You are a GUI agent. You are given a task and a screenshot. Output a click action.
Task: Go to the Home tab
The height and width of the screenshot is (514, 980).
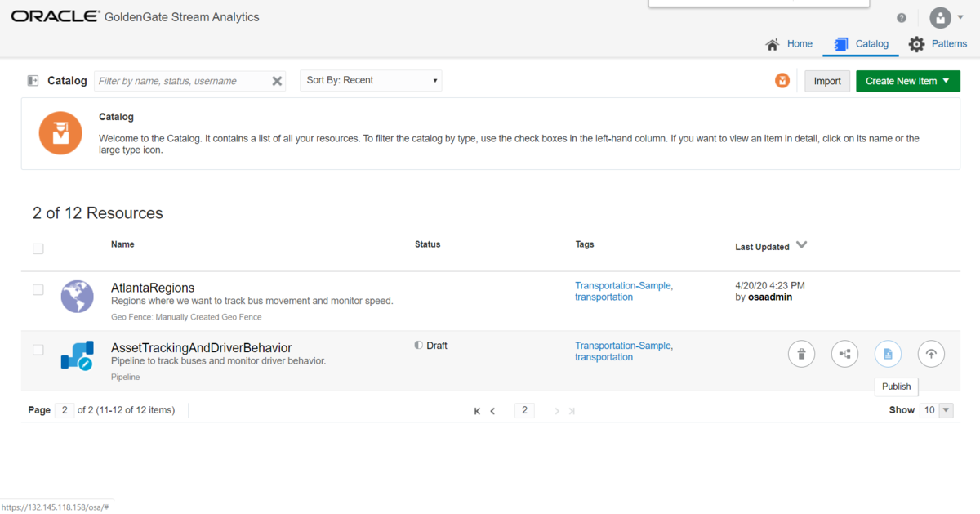tap(789, 44)
